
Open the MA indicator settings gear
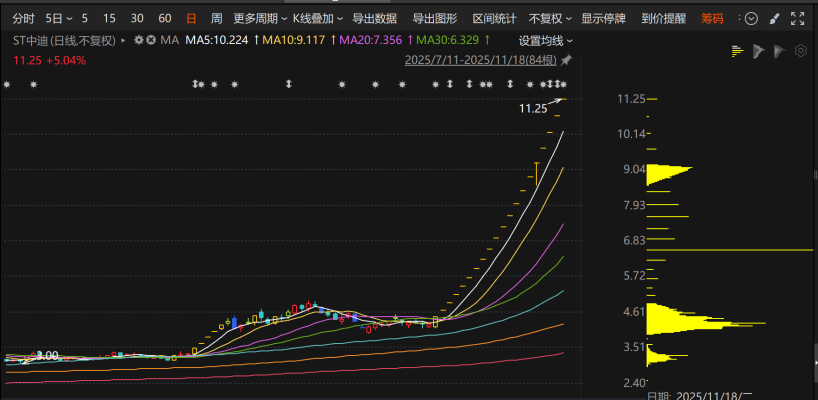tap(138, 40)
